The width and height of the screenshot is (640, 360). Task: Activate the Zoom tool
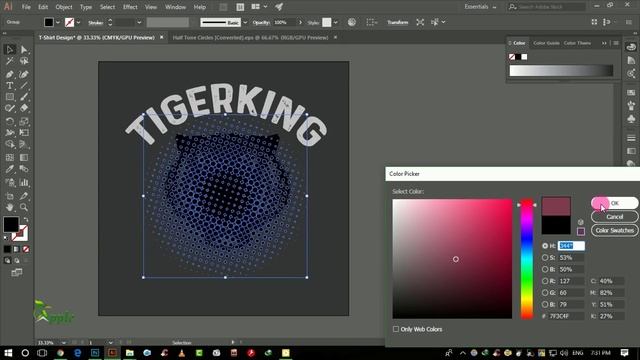pos(24,207)
